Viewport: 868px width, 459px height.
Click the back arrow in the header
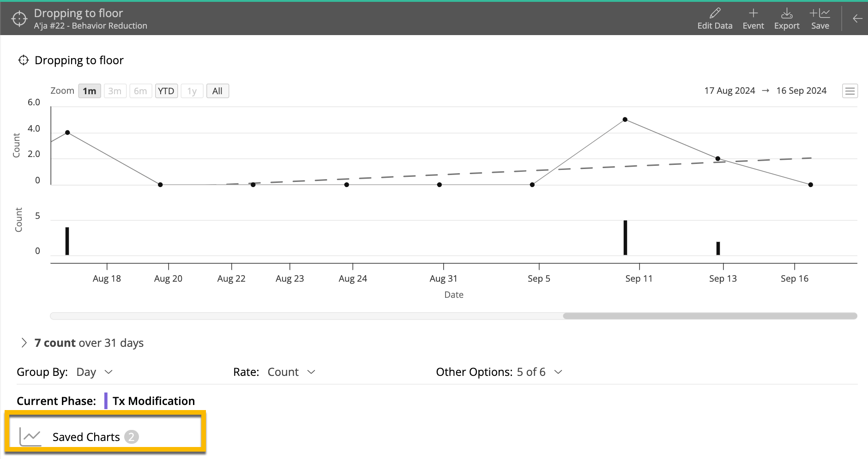click(x=857, y=18)
